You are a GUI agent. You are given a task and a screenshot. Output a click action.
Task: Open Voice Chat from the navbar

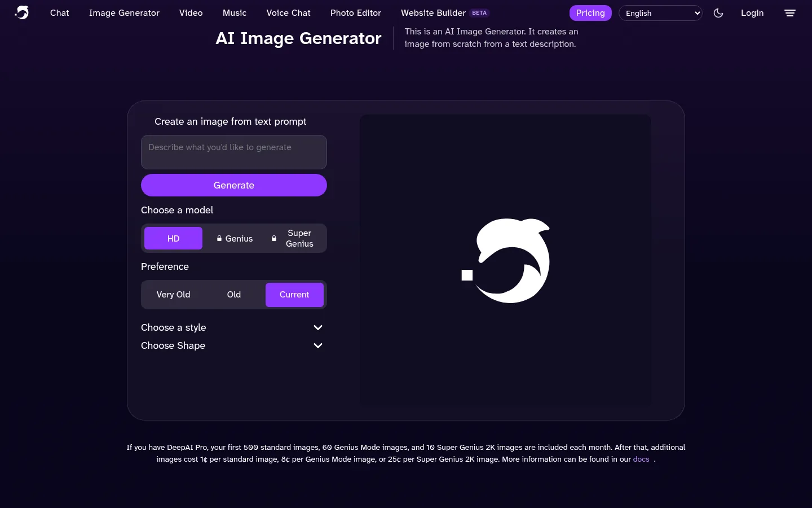click(289, 13)
